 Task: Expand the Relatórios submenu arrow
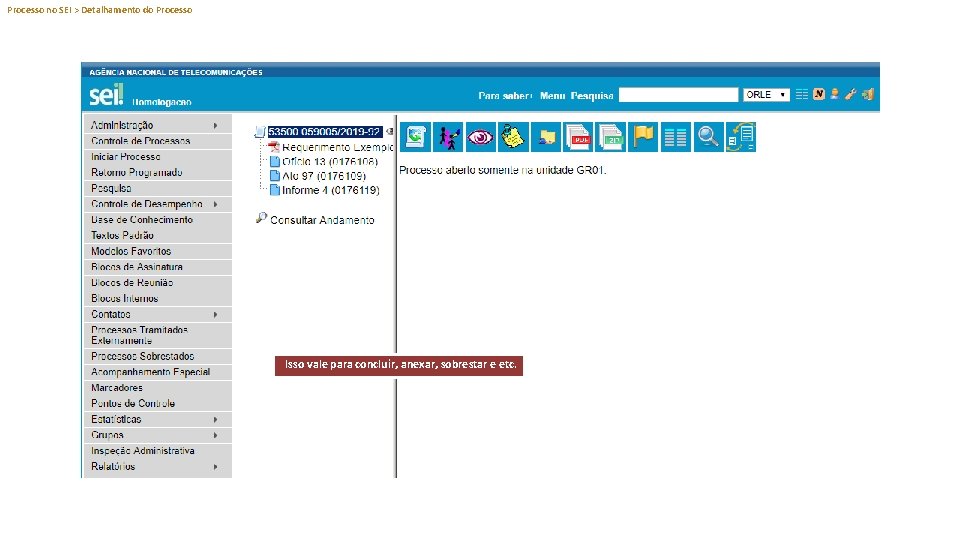(x=216, y=467)
